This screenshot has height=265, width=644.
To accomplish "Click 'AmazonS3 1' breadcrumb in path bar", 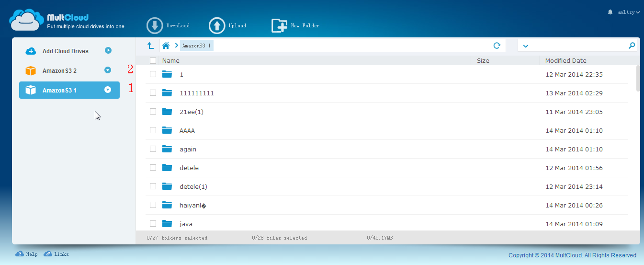I will coord(197,46).
